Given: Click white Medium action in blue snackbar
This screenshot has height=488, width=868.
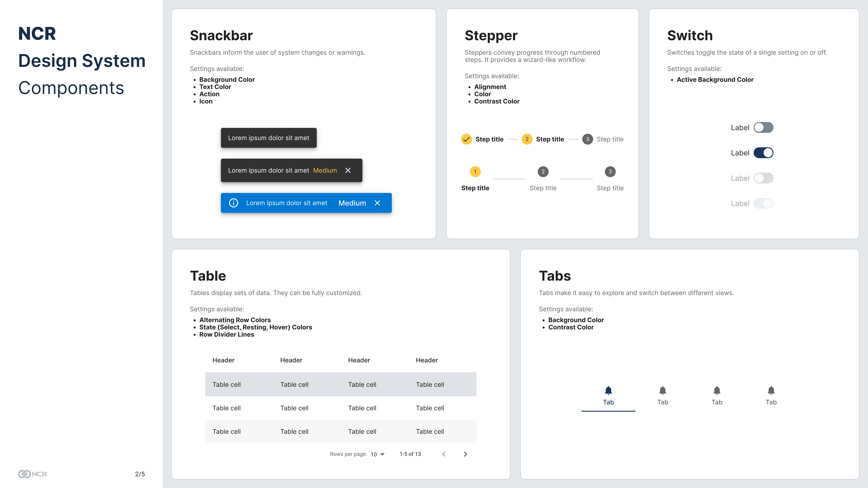Looking at the screenshot, I should pyautogui.click(x=352, y=203).
